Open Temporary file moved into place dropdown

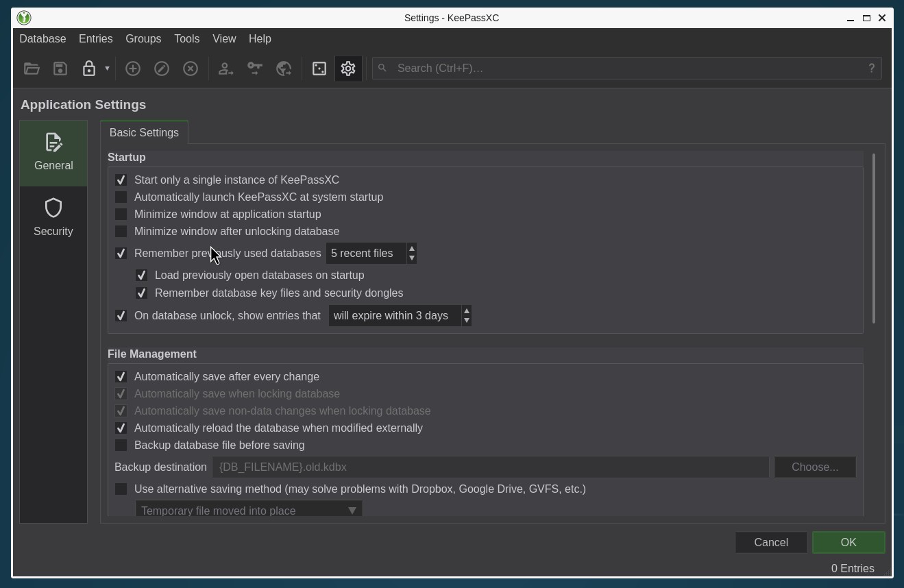click(x=249, y=510)
